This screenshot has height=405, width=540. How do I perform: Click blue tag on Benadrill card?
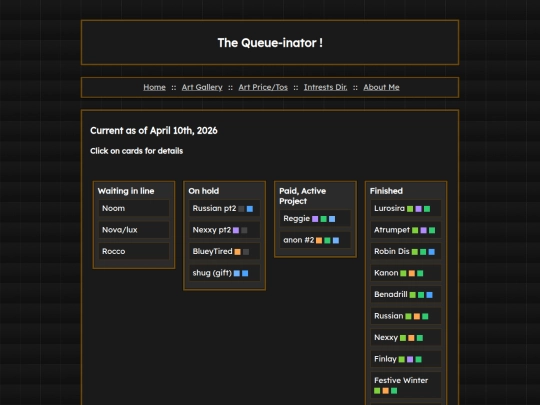click(429, 295)
